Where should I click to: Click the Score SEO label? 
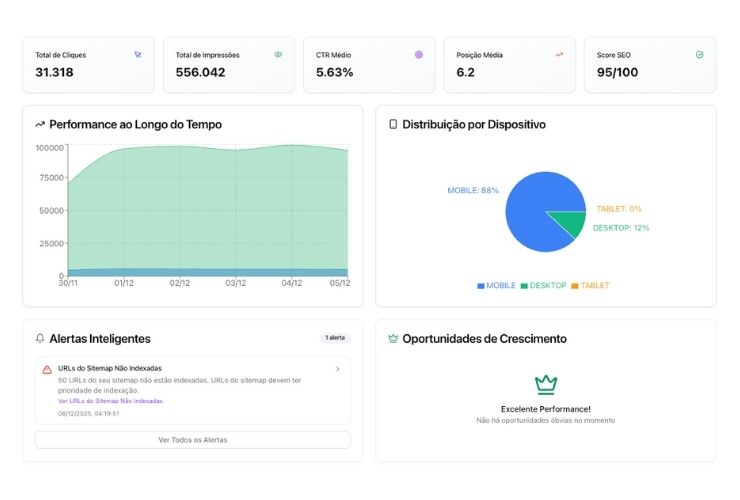pos(614,55)
